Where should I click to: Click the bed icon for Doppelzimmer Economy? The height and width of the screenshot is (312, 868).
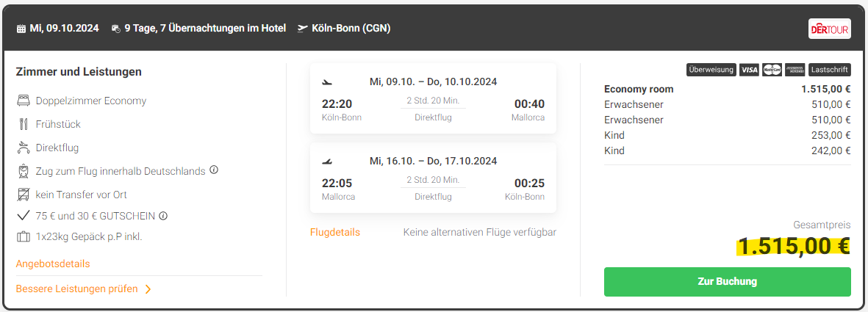point(24,101)
